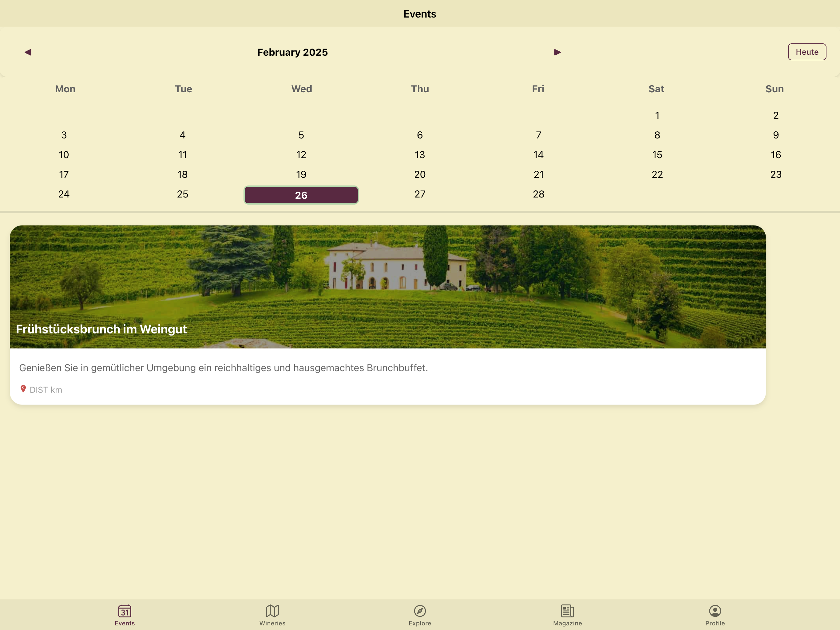The image size is (840, 630).
Task: Select day 21 in calendar
Action: click(x=538, y=174)
